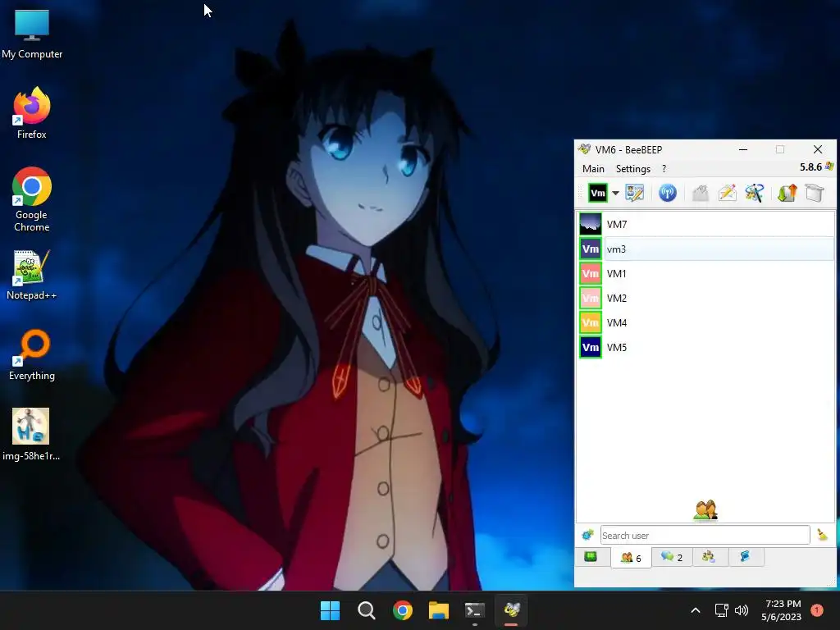The width and height of the screenshot is (840, 630).
Task: Open the Windows Start button
Action: coord(330,610)
